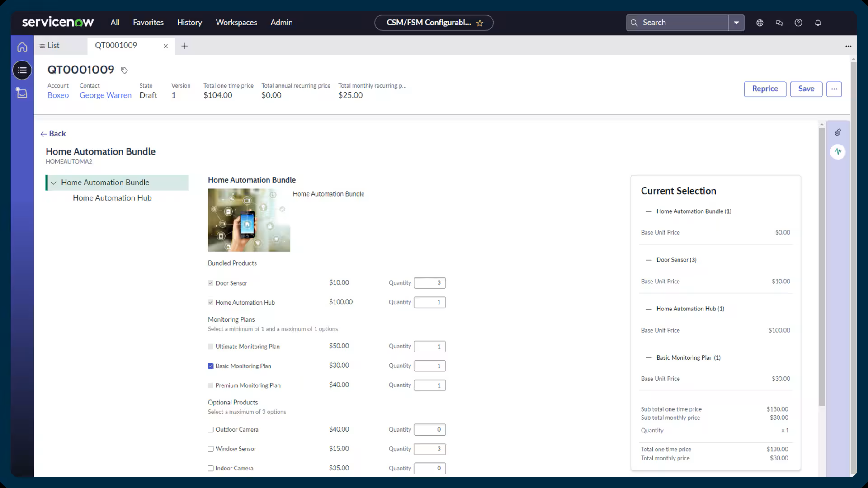The image size is (868, 488).
Task: Switch to the List tab
Action: pos(50,46)
